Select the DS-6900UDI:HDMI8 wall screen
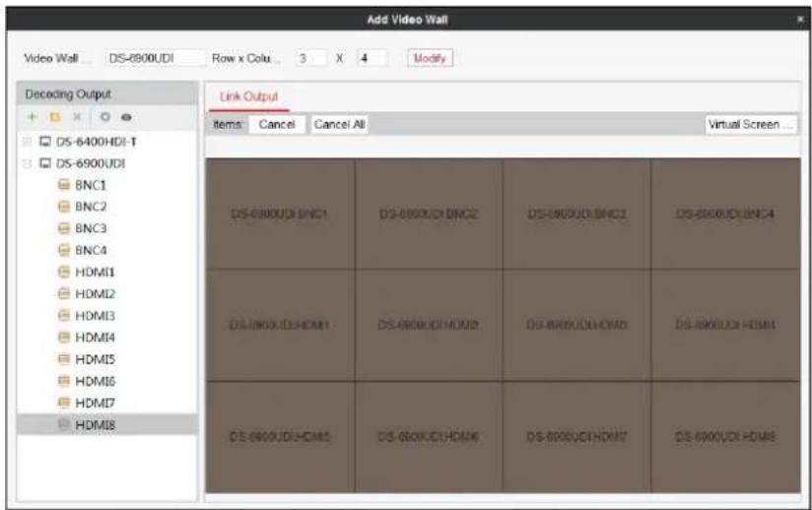 [726, 437]
